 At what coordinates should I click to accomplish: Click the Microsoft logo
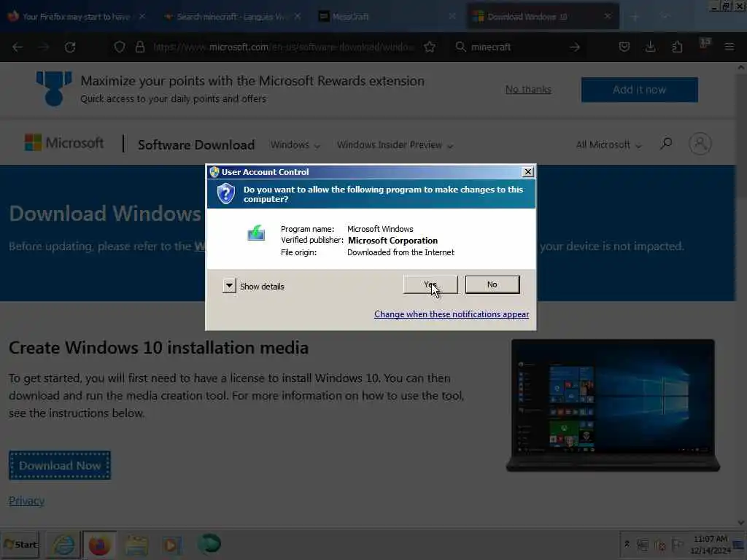pos(64,143)
